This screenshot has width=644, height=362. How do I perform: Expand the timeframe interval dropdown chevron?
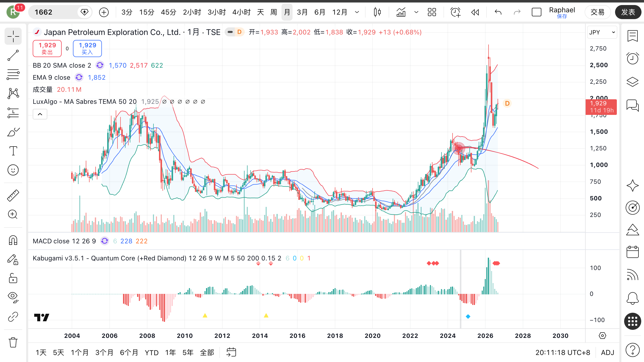point(357,12)
